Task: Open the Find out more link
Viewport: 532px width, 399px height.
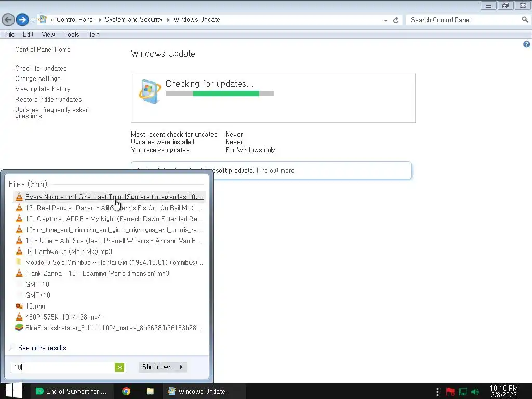Action: click(275, 170)
